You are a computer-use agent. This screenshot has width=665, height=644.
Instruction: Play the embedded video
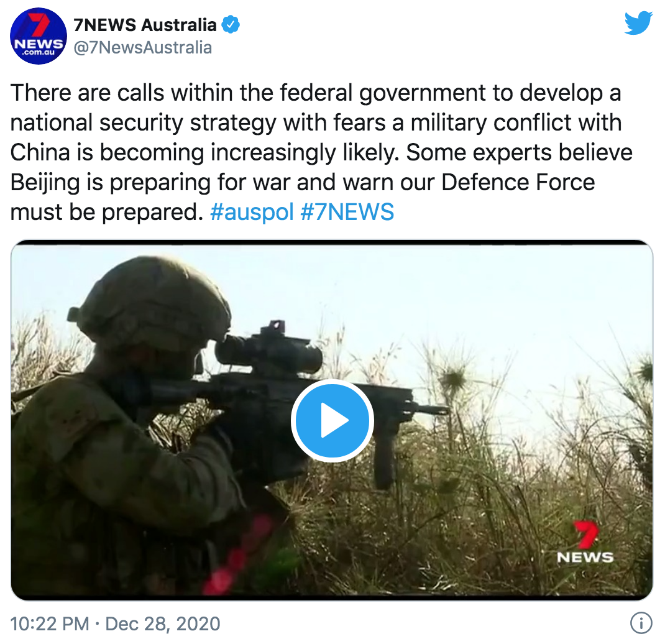click(332, 420)
